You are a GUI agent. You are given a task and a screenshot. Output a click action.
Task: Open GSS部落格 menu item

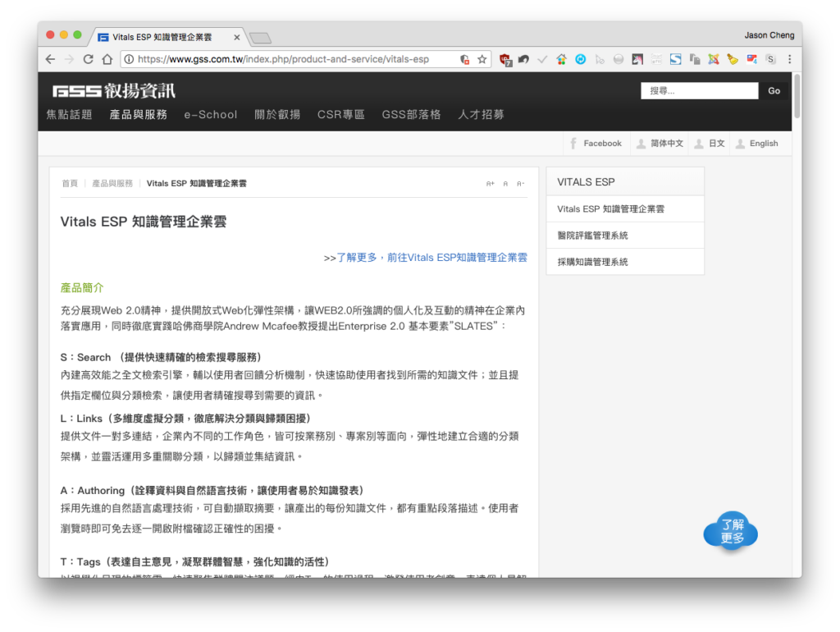(x=411, y=115)
